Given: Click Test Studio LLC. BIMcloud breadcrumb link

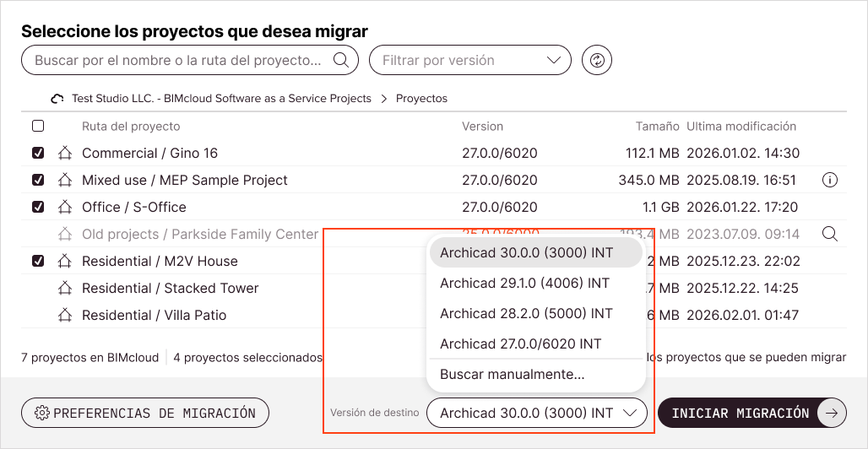Looking at the screenshot, I should point(221,99).
